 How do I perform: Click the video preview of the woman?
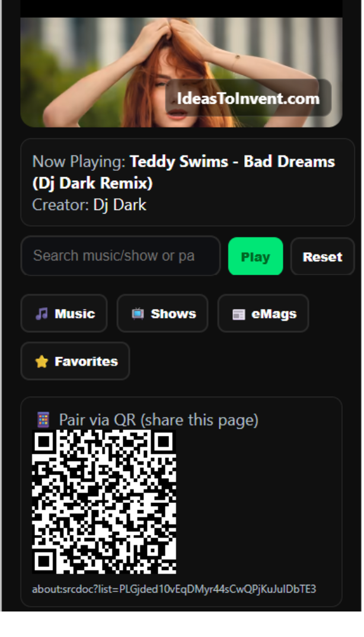click(x=181, y=72)
